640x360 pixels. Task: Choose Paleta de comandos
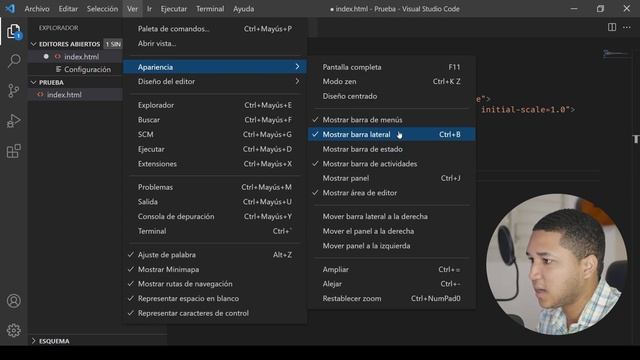tap(215, 29)
